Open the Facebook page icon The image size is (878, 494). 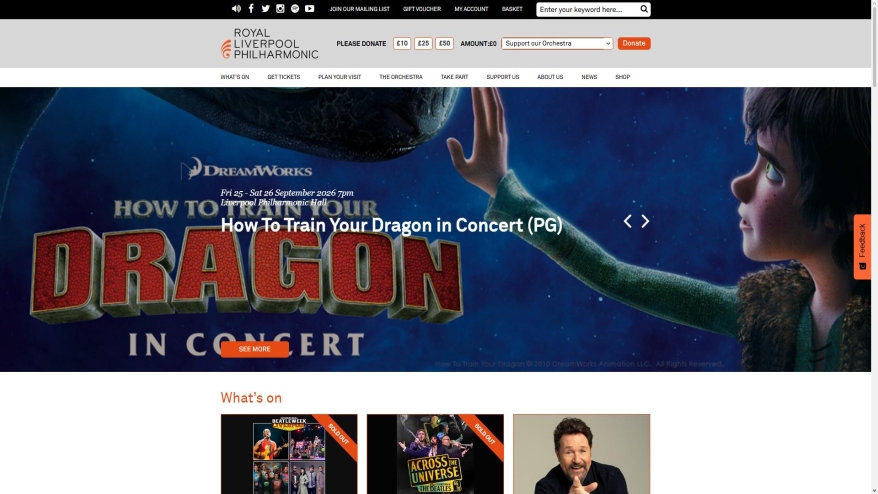tap(251, 8)
